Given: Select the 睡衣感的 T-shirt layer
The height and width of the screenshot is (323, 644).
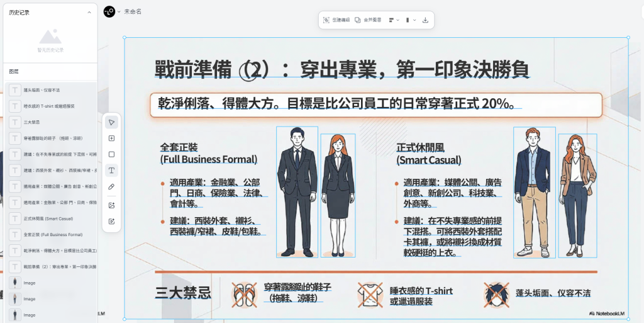Looking at the screenshot, I should (x=52, y=106).
